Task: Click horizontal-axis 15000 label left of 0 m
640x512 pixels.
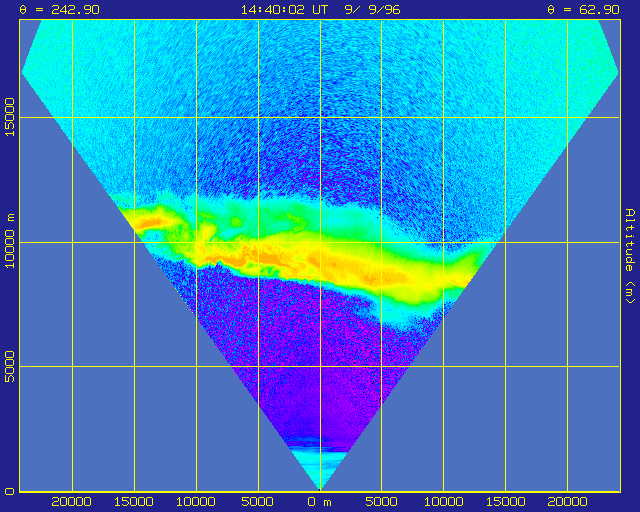Action: pos(134,502)
